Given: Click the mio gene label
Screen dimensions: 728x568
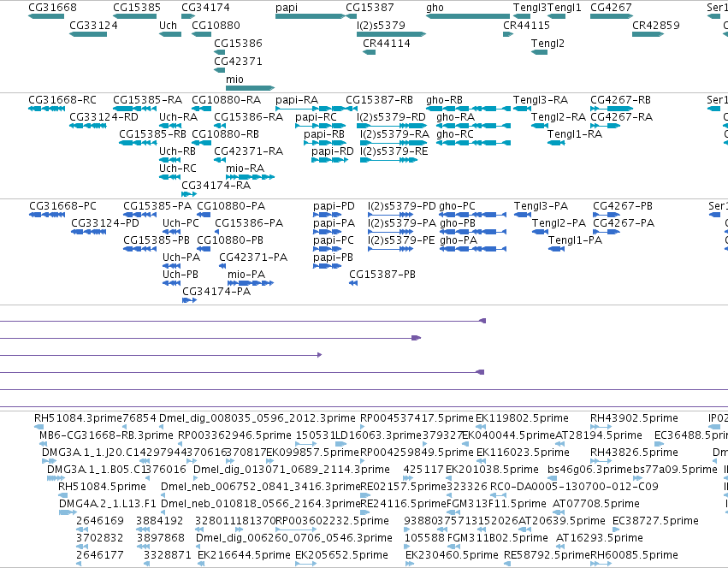Looking at the screenshot, I should tap(234, 80).
